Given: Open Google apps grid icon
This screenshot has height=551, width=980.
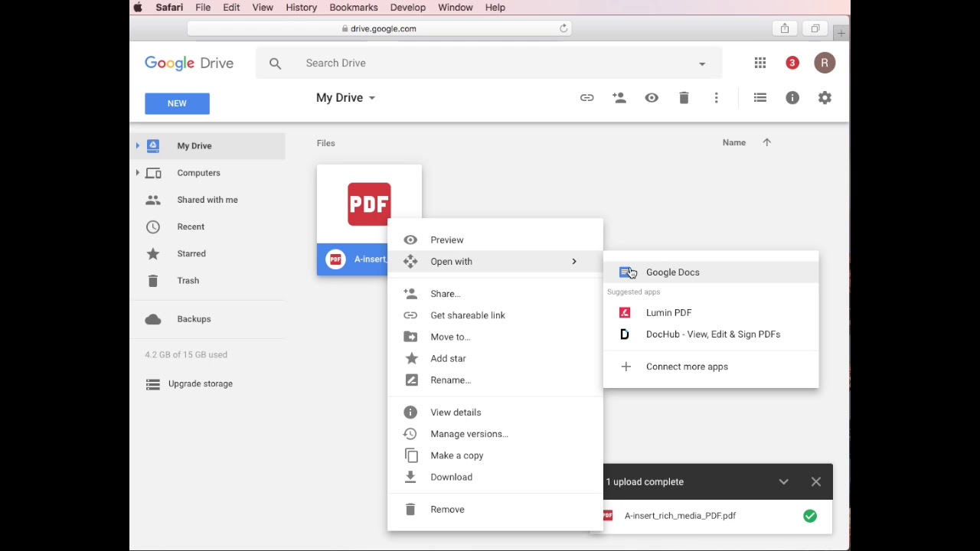Looking at the screenshot, I should (x=760, y=63).
